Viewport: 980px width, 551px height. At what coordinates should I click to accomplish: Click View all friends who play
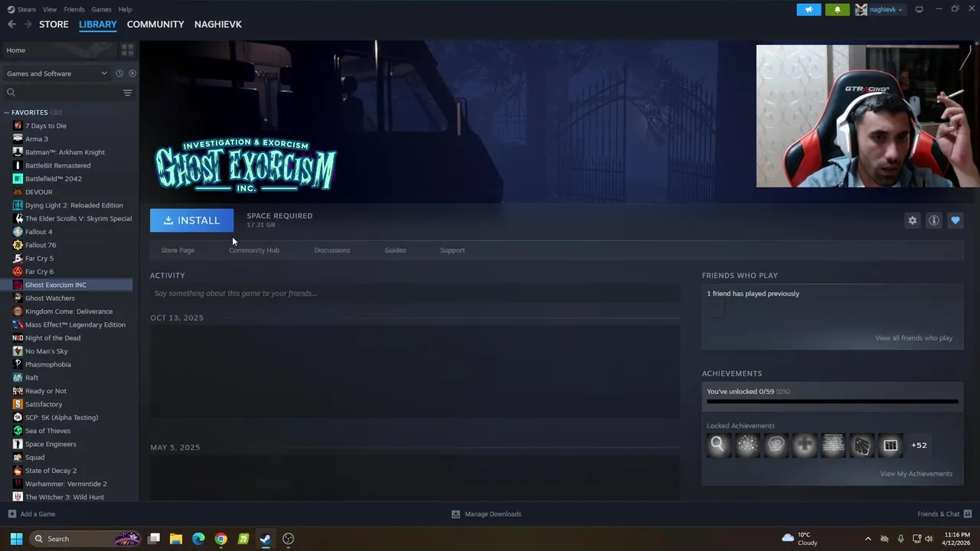click(913, 338)
